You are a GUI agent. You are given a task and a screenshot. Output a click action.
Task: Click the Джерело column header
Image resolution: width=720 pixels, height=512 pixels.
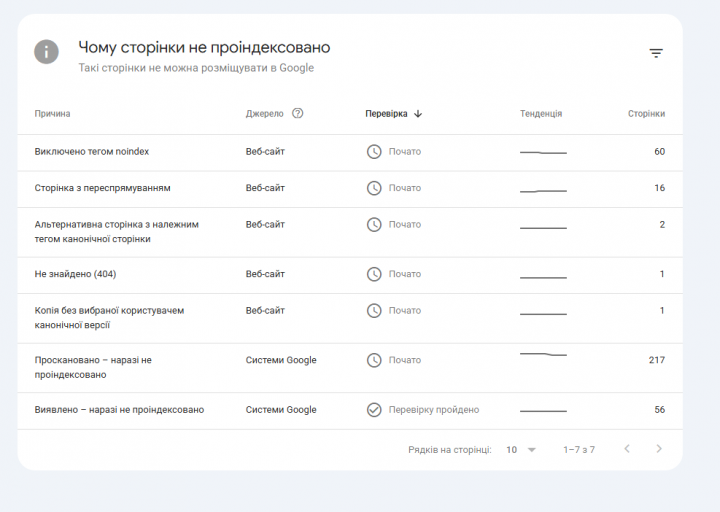pyautogui.click(x=264, y=113)
